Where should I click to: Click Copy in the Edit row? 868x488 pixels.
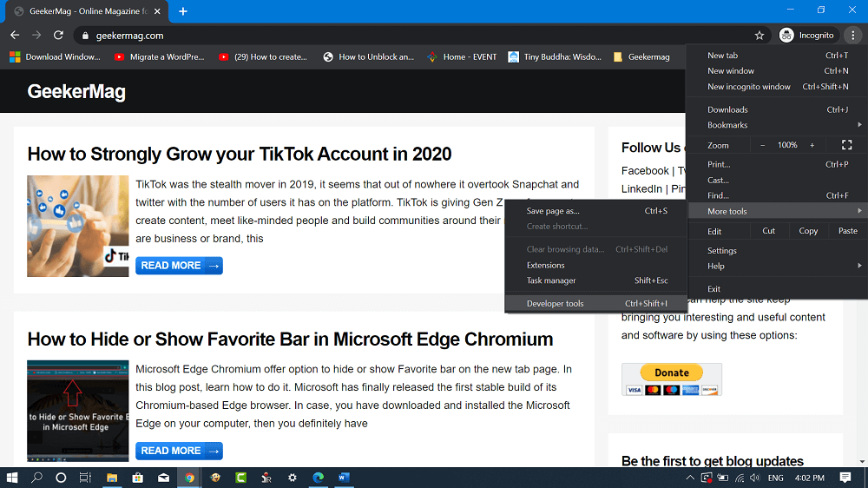click(x=808, y=231)
